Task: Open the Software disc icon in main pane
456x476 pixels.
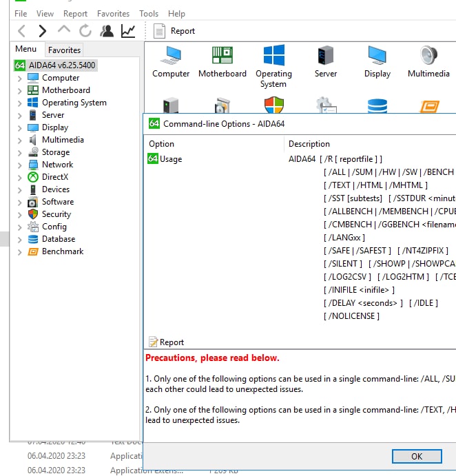Action: 222,105
